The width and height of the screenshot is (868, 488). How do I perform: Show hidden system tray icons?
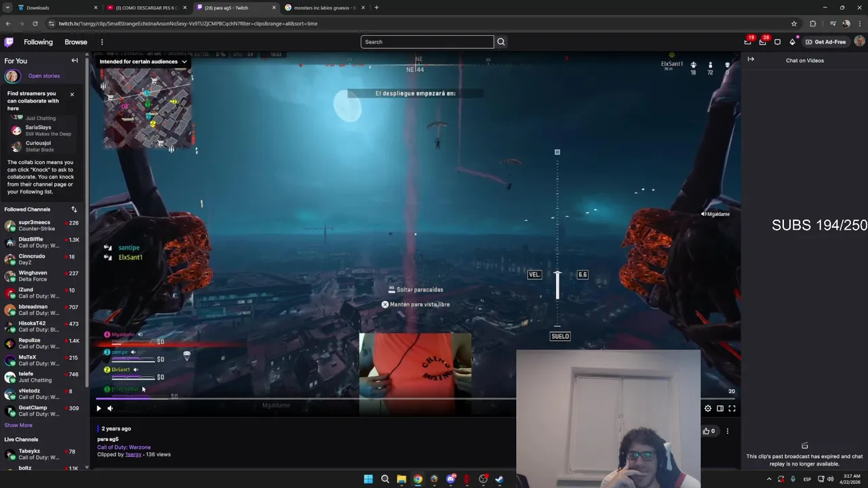pyautogui.click(x=769, y=479)
